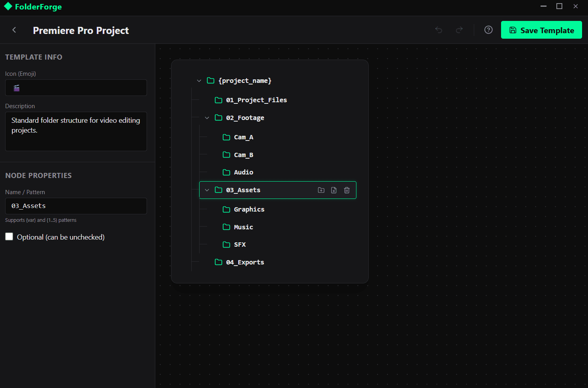Collapse the 02_Footage folder

(207, 118)
